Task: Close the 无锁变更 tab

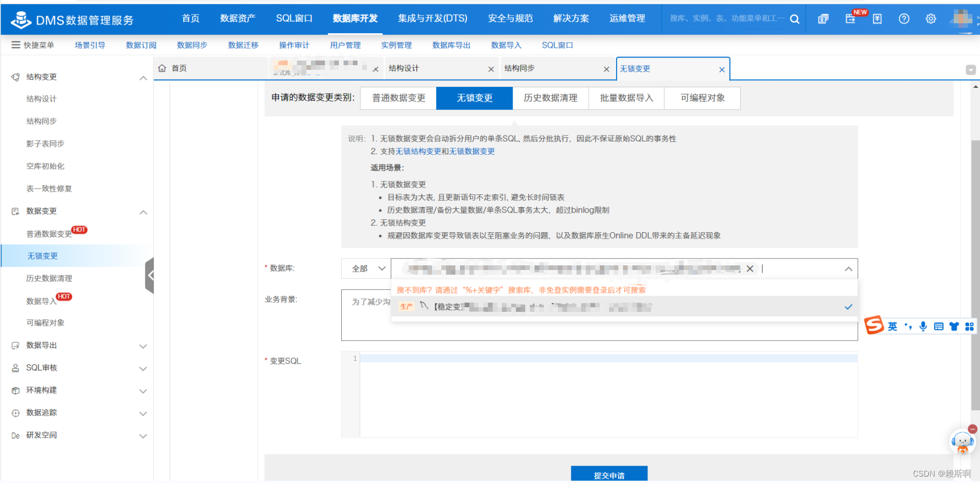Action: click(x=721, y=70)
